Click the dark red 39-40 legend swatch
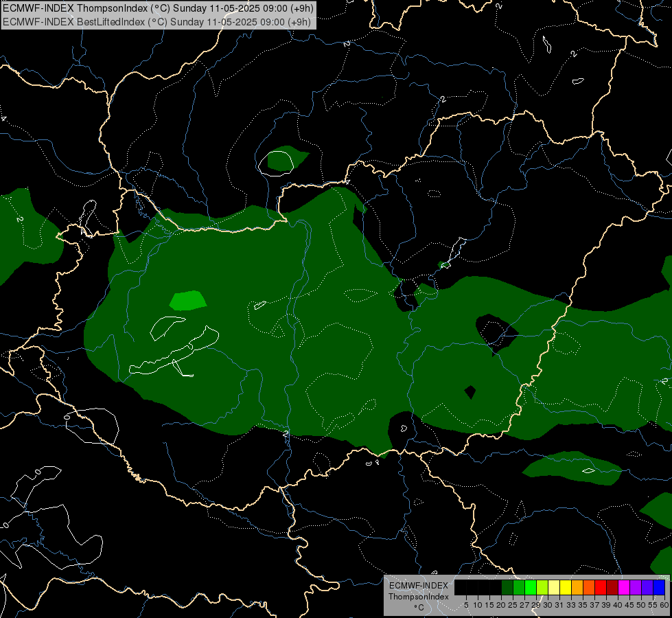This screenshot has height=618, width=672. (x=612, y=587)
